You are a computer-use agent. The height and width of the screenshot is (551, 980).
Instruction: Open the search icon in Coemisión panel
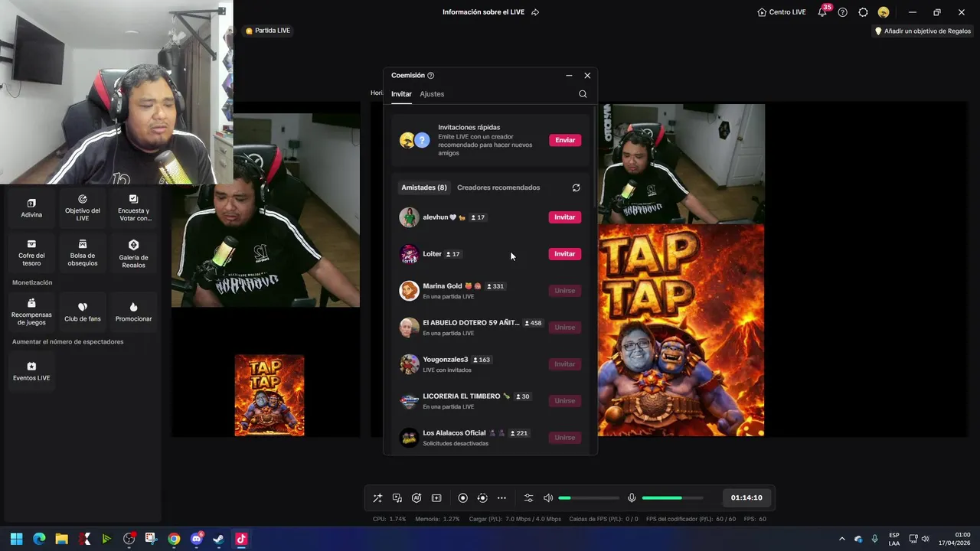[583, 94]
